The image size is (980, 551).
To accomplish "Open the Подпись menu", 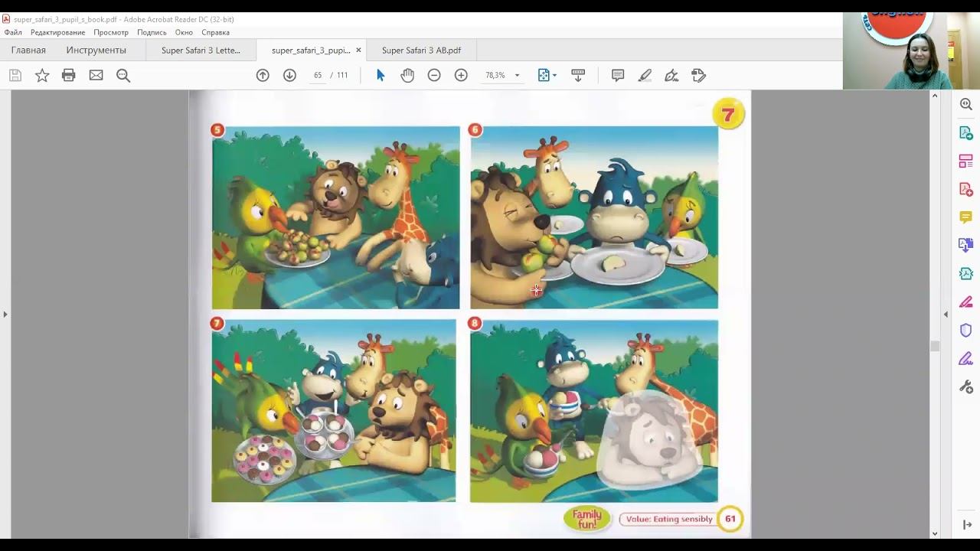I will [152, 32].
